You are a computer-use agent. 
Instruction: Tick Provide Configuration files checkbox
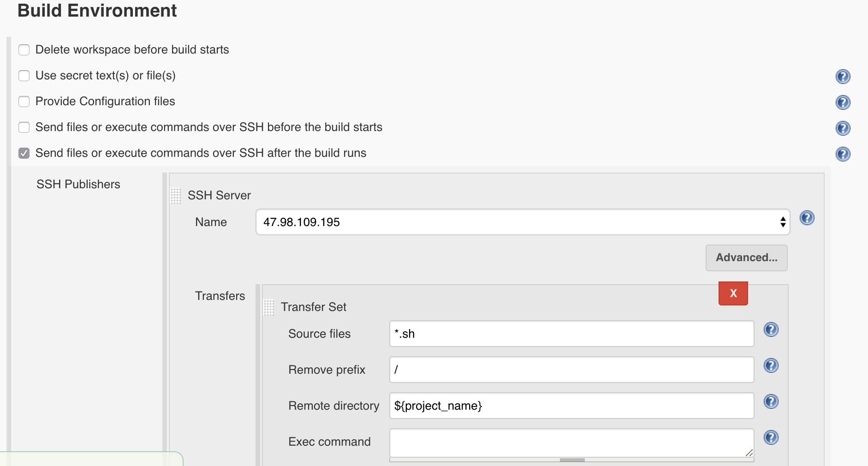[x=24, y=102]
